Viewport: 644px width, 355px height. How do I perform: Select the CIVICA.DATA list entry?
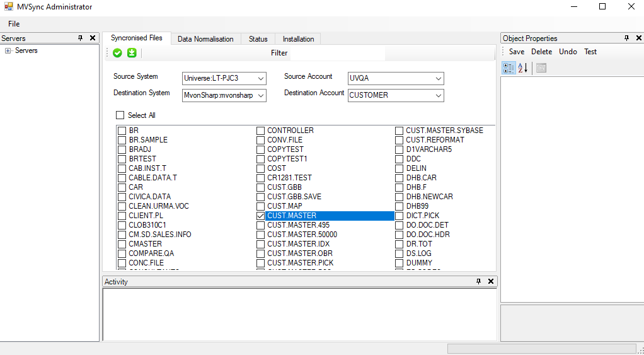[x=149, y=197]
